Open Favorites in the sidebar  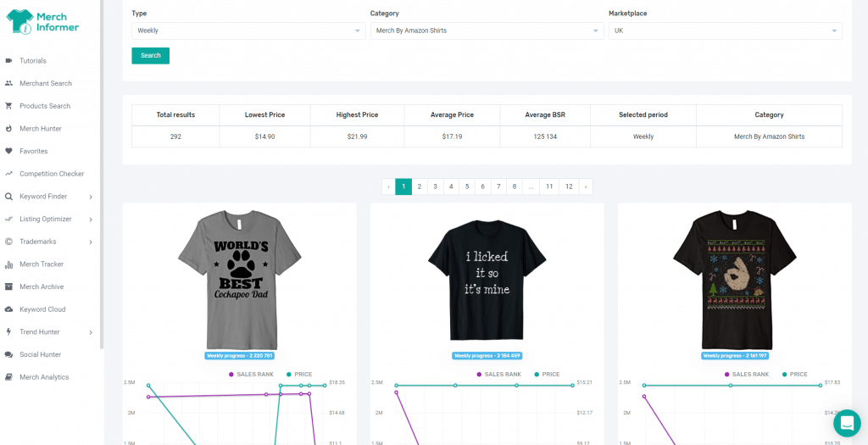[33, 151]
